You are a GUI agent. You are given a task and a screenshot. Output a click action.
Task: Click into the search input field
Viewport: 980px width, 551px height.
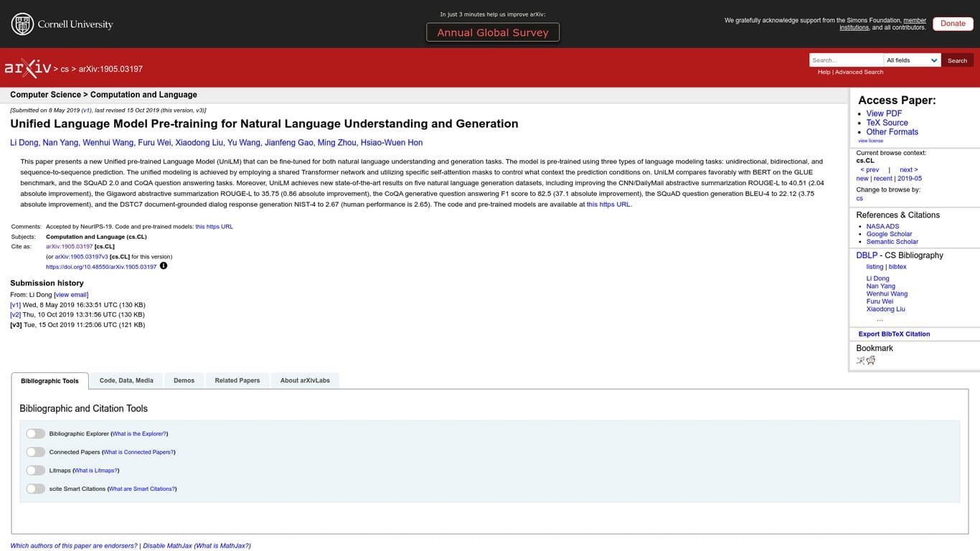[846, 60]
